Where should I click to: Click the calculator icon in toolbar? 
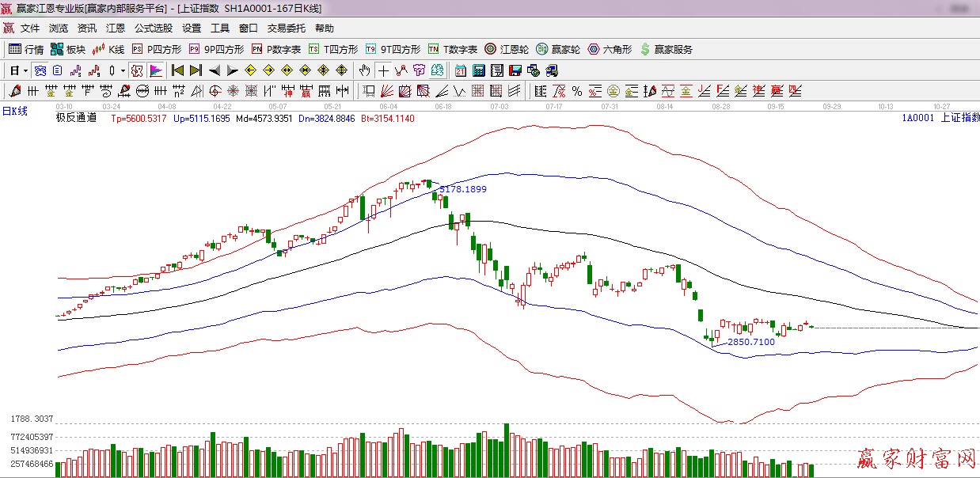tap(478, 70)
